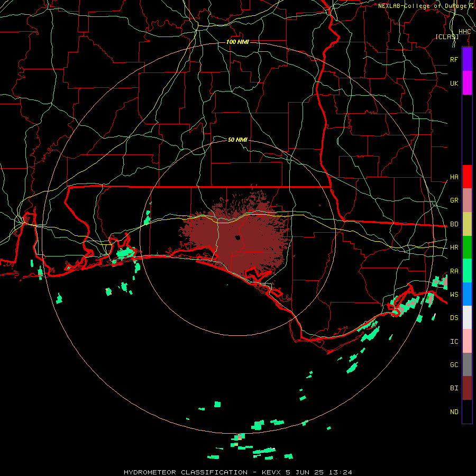Click the ND legend label
476x476 pixels.
point(454,412)
